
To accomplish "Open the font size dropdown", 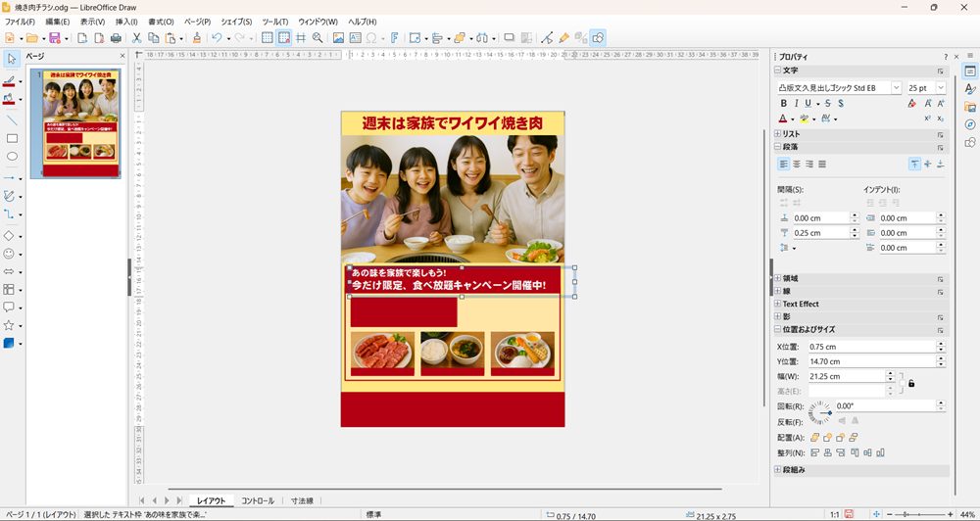I will 941,88.
